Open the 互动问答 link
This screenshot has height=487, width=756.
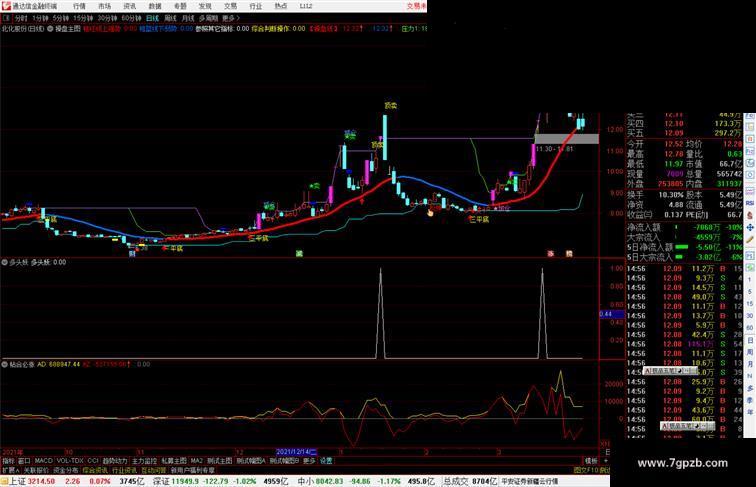[154, 470]
